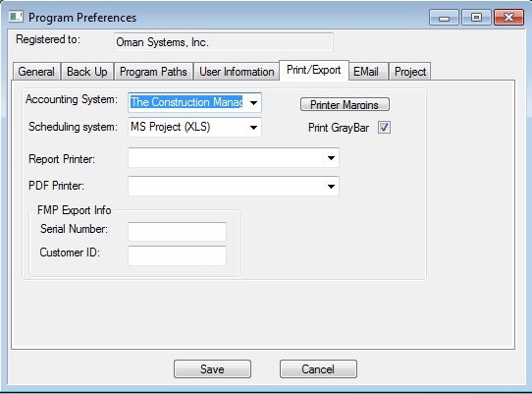The height and width of the screenshot is (394, 532).
Task: Open the Scheduling system dropdown
Action: click(x=194, y=127)
